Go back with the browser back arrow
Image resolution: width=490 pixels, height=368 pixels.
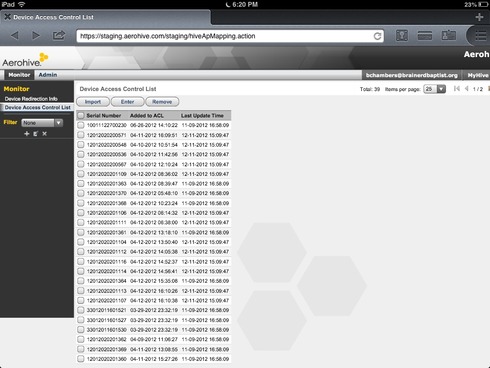point(15,35)
